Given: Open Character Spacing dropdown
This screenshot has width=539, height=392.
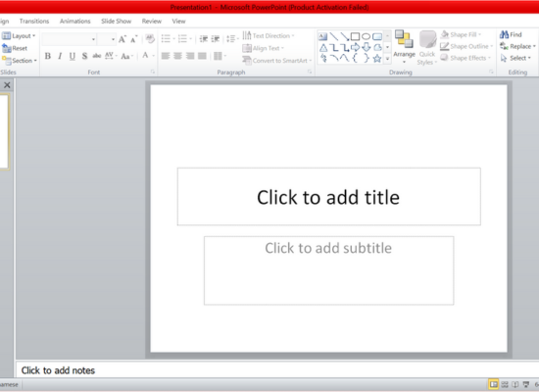Looking at the screenshot, I should 111,56.
